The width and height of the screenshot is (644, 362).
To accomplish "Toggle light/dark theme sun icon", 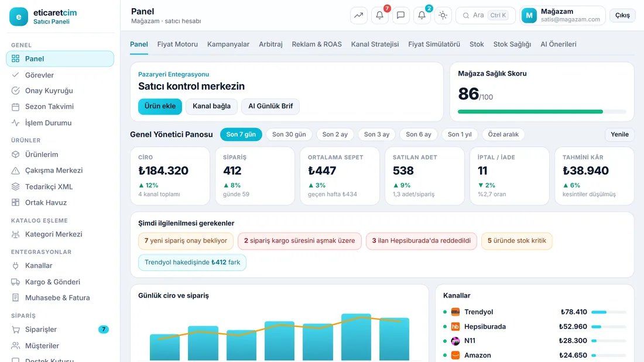I will (x=443, y=16).
